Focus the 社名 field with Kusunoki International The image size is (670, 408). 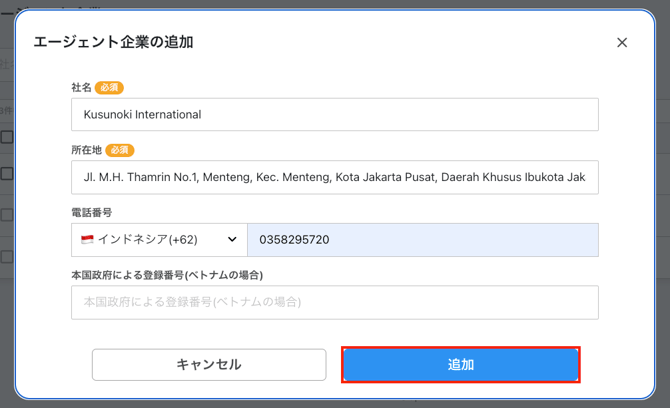coord(334,114)
